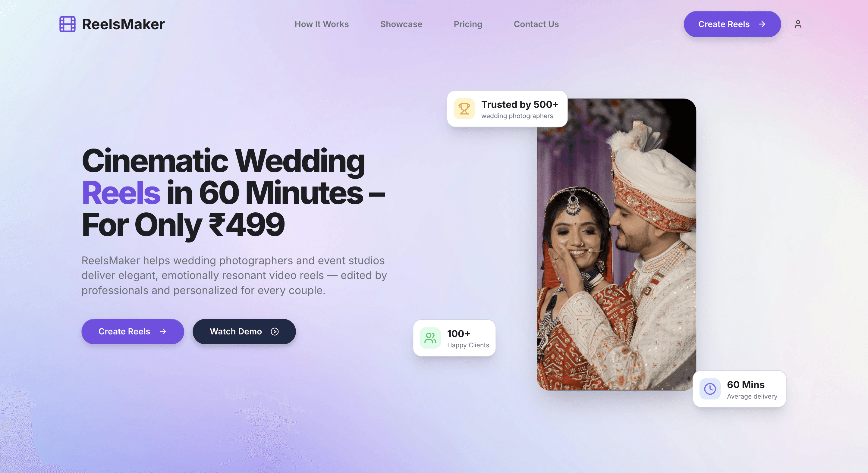
Task: Click the wedding couple photo
Action: (616, 244)
